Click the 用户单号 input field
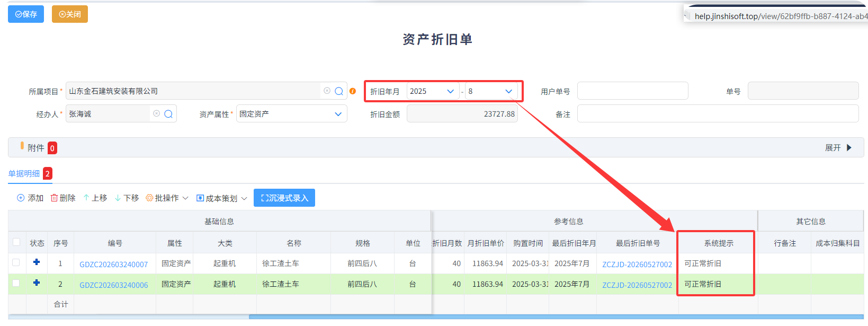Viewport: 868px width, 326px height. (x=632, y=91)
